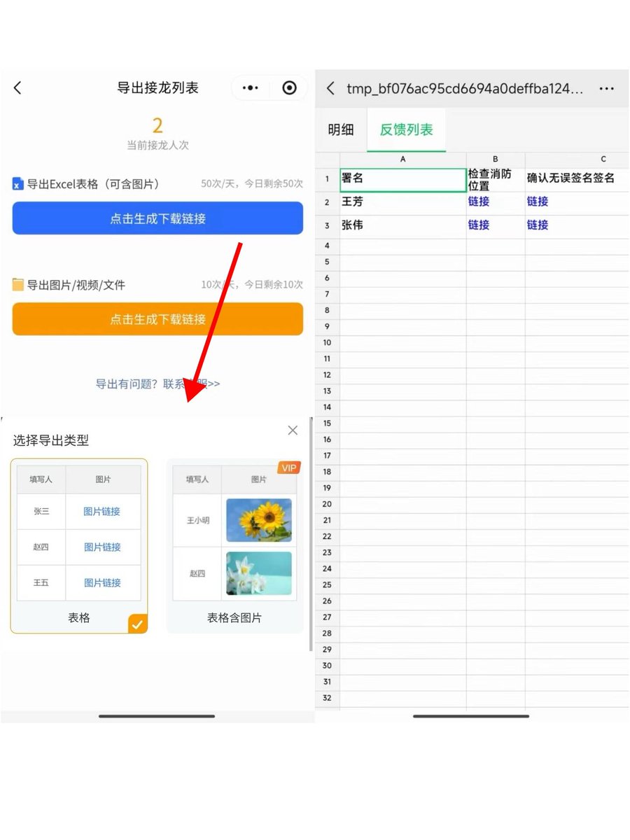Open 链接 in column C for 张伟
The image size is (630, 840).
click(x=538, y=225)
